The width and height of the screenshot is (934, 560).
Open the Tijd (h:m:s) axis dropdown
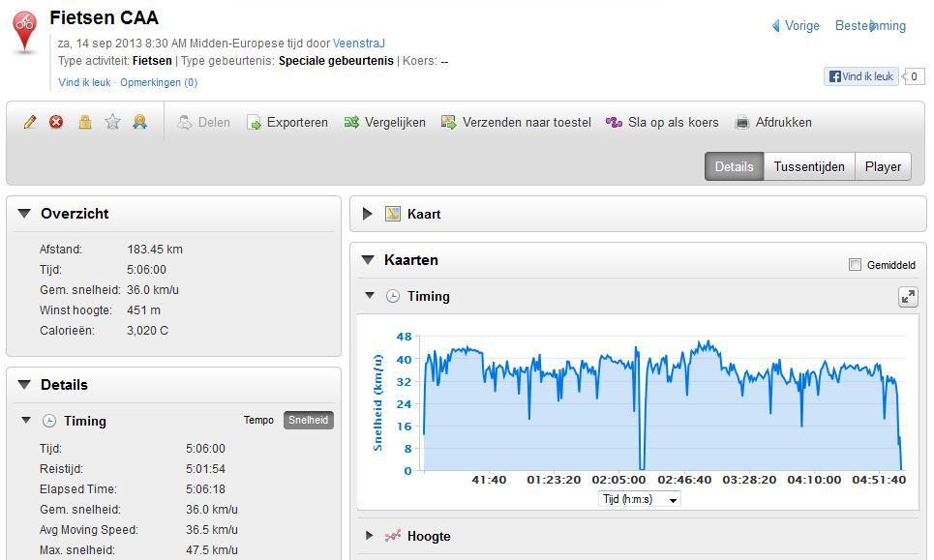tap(639, 499)
